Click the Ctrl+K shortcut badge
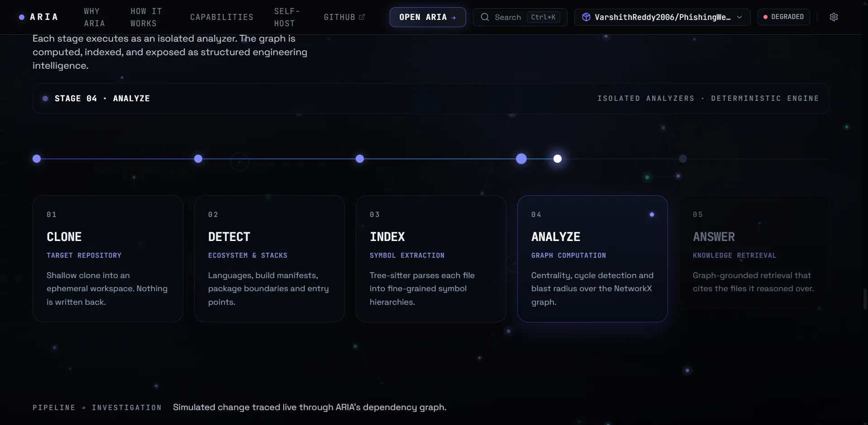The width and height of the screenshot is (868, 425). click(x=543, y=17)
